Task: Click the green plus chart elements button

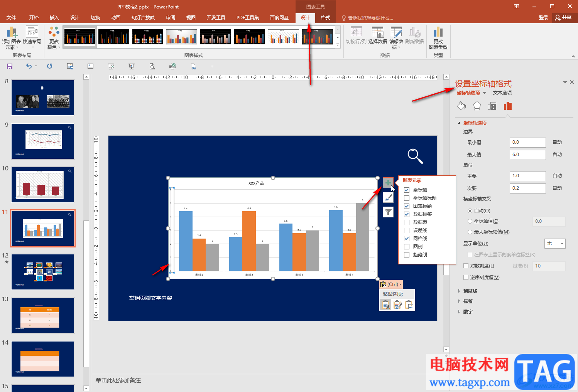Action: (x=388, y=183)
